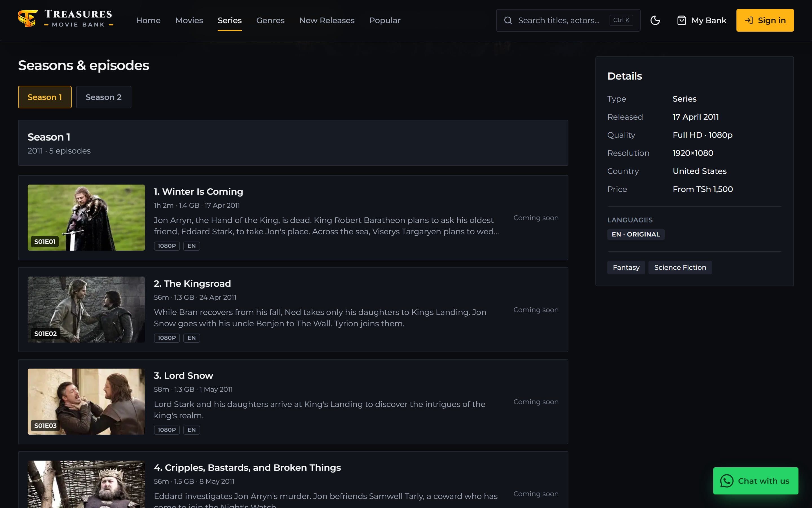This screenshot has width=812, height=508.
Task: Open the Lord Snow episode thumbnail
Action: [86, 402]
